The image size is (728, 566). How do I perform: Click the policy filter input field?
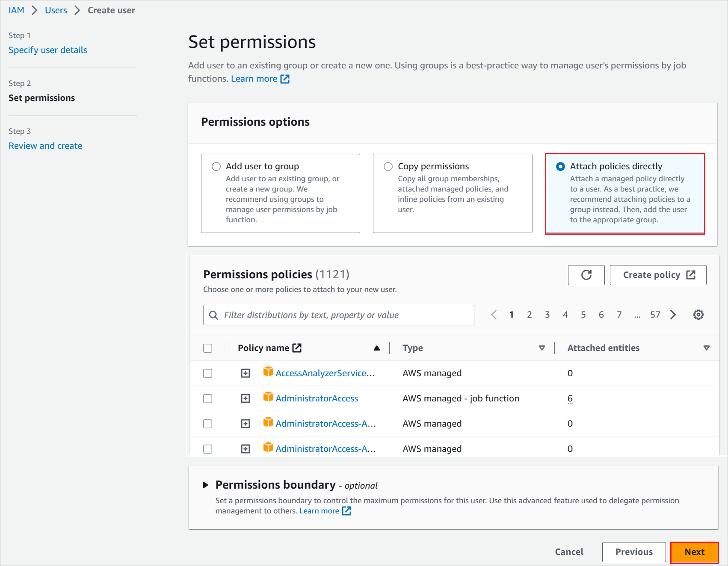point(338,315)
